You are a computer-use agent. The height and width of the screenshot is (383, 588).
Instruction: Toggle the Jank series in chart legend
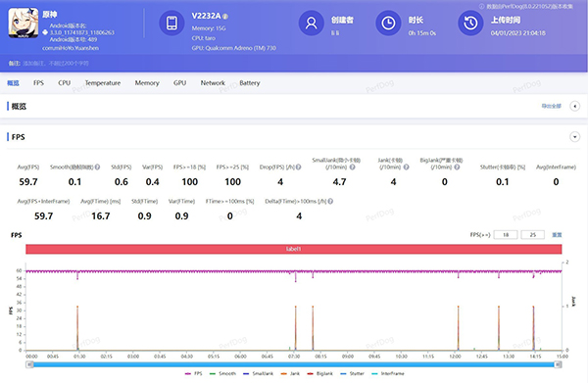pyautogui.click(x=290, y=373)
